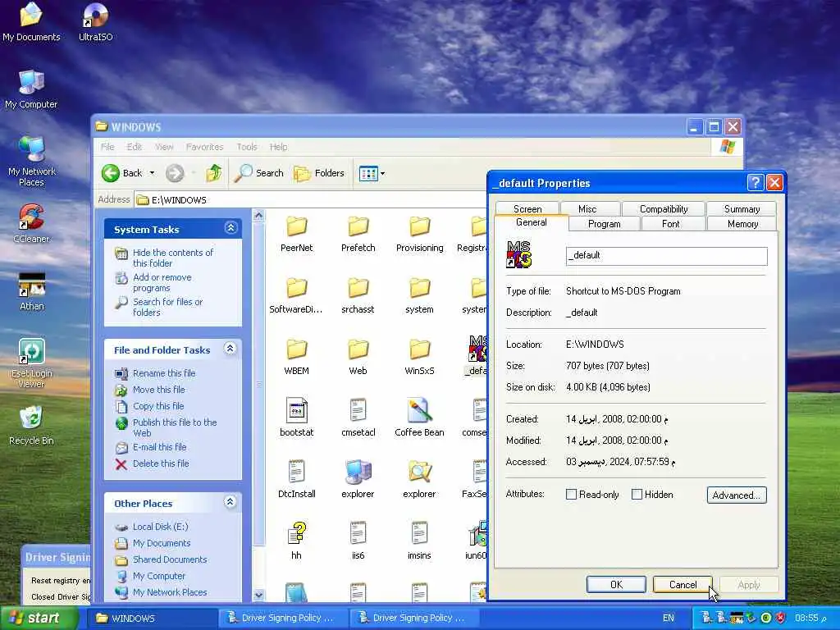Select the Prefetch folder
This screenshot has width=840, height=630.
[358, 234]
